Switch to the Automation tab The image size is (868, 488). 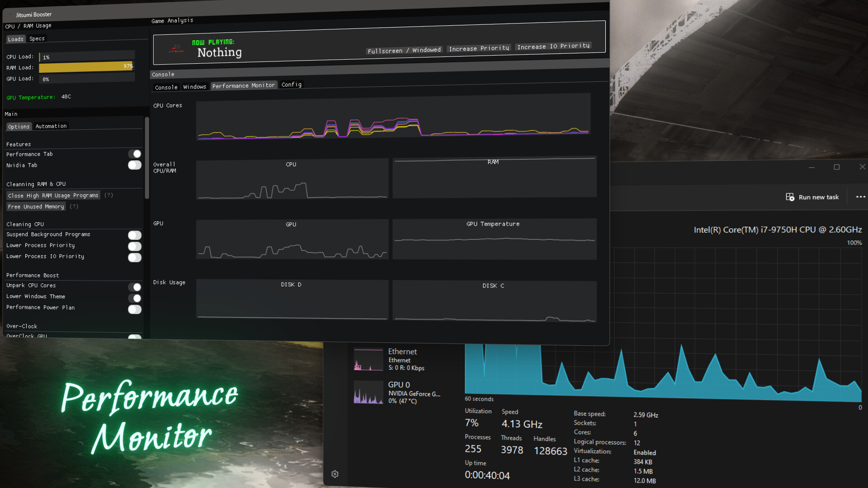[x=51, y=126]
